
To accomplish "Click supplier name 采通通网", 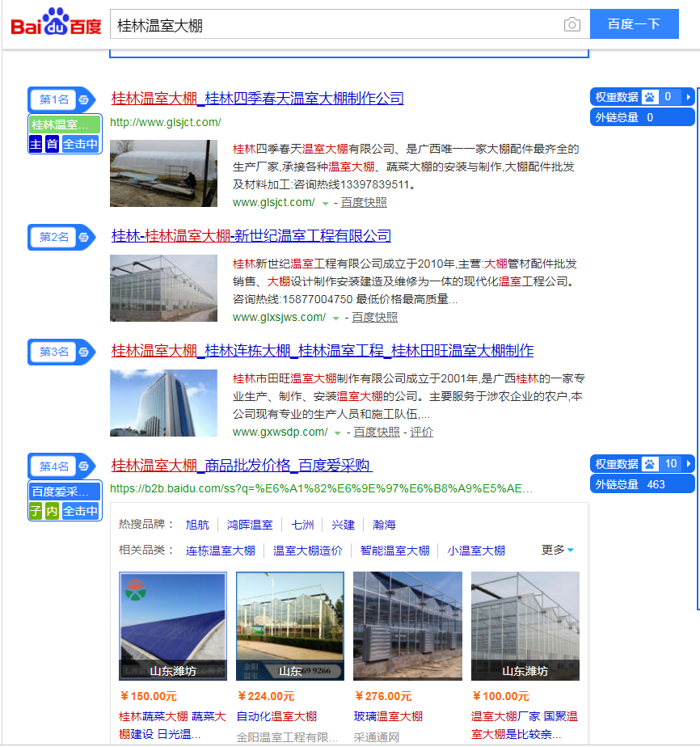I will (x=377, y=737).
